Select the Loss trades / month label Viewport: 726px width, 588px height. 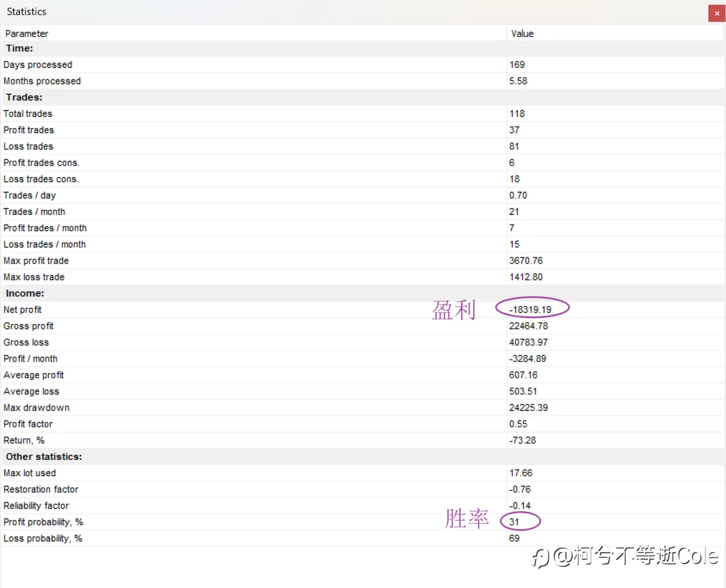tap(44, 244)
